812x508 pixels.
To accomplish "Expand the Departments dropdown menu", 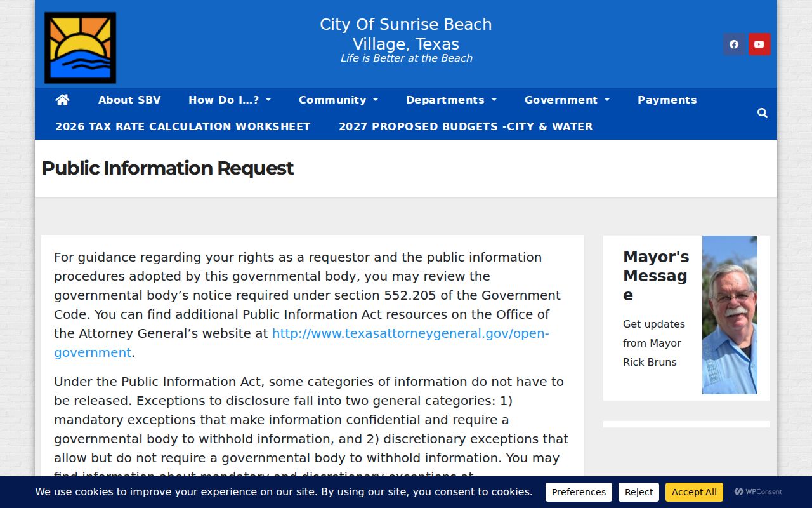I will 452,100.
